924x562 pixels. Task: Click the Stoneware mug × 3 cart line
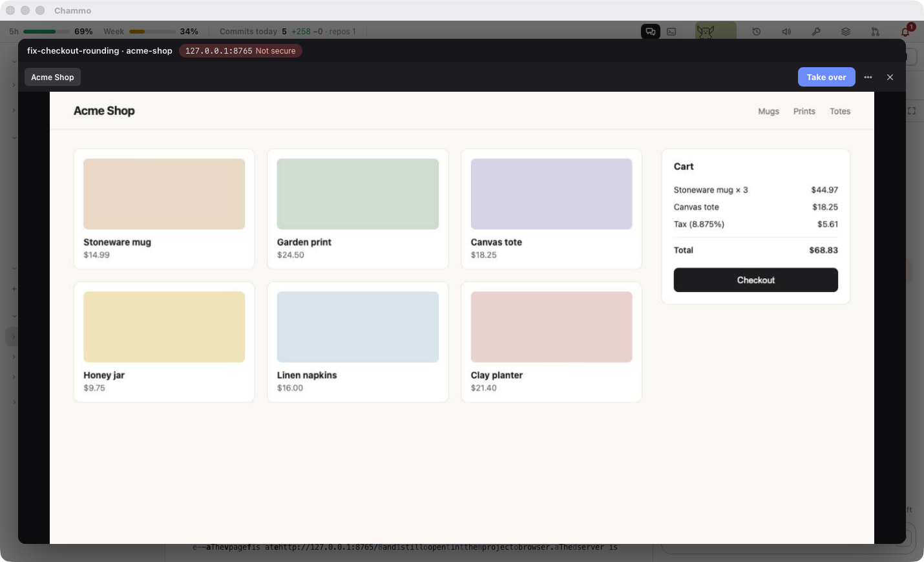[x=756, y=190]
